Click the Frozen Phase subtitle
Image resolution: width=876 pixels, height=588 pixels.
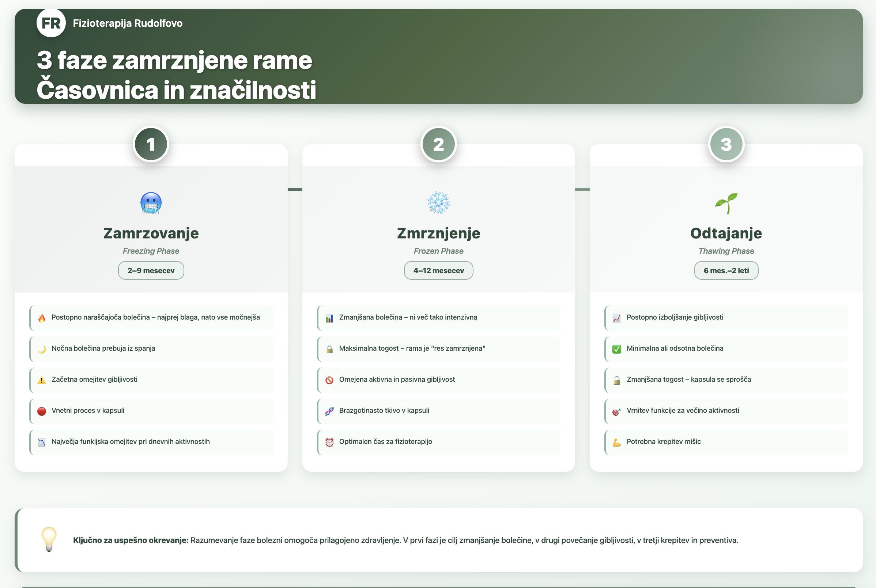pos(439,251)
